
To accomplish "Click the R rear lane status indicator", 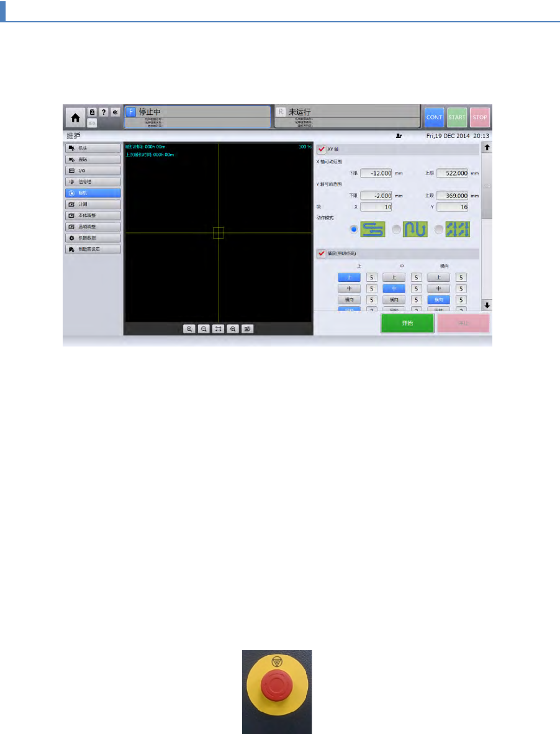I will point(281,112).
